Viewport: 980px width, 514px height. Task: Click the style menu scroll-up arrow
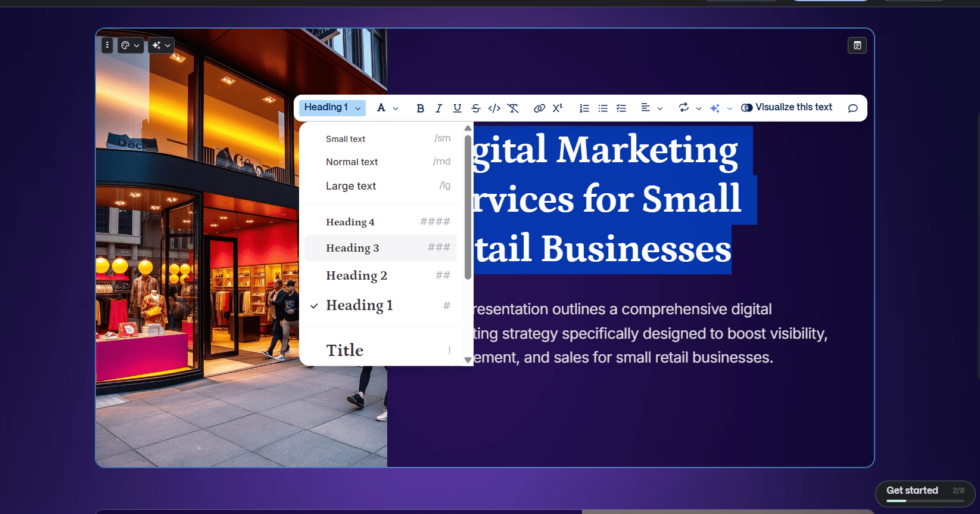(x=468, y=128)
